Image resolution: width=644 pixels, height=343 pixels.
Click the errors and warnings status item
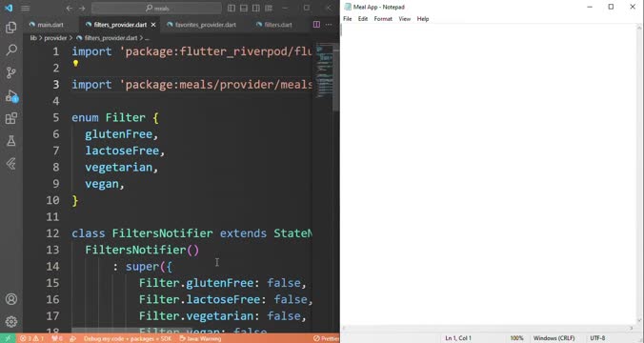coord(32,338)
